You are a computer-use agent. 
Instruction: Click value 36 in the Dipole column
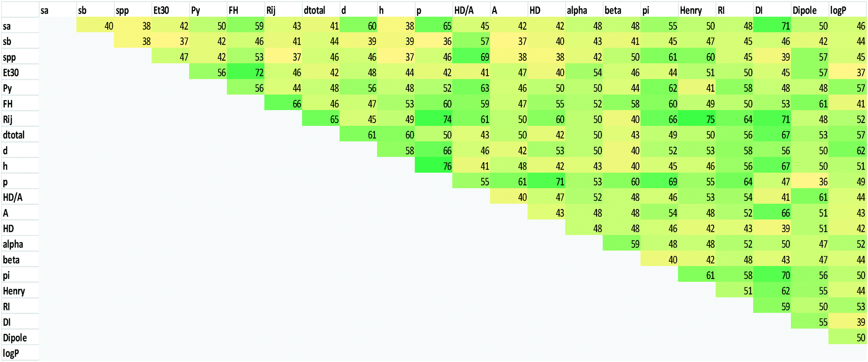(810, 182)
